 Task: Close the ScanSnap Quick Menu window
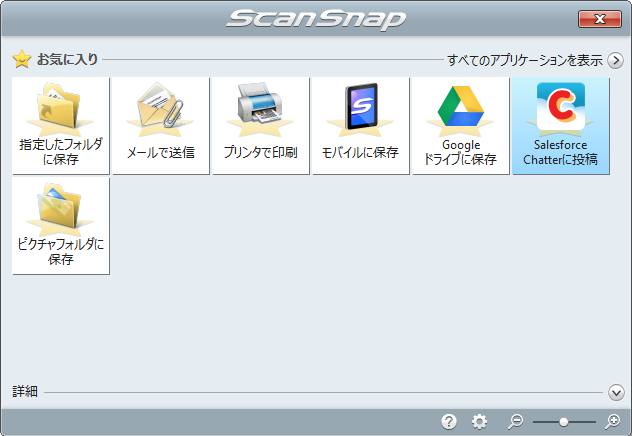599,19
